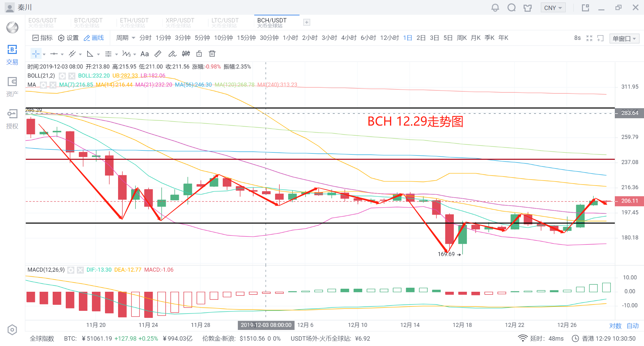This screenshot has height=346, width=644.
Task: Select the crosshair cursor drawing tool
Action: coord(36,54)
